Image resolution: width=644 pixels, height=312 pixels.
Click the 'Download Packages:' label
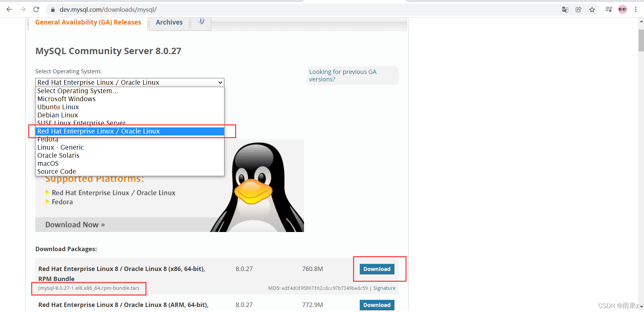(x=66, y=249)
